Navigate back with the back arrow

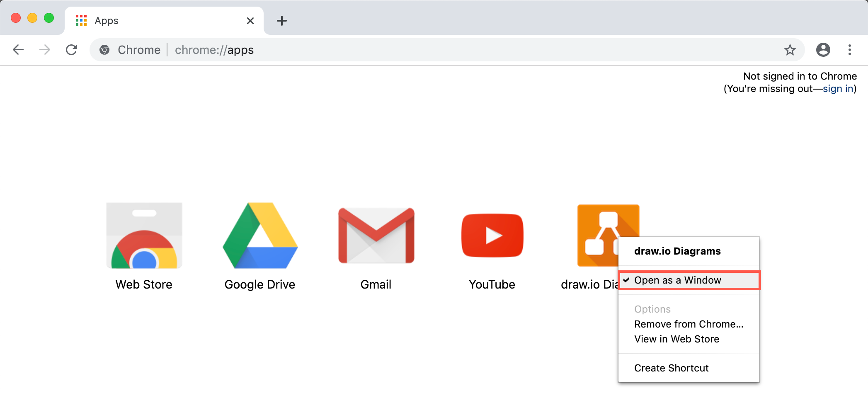point(18,50)
